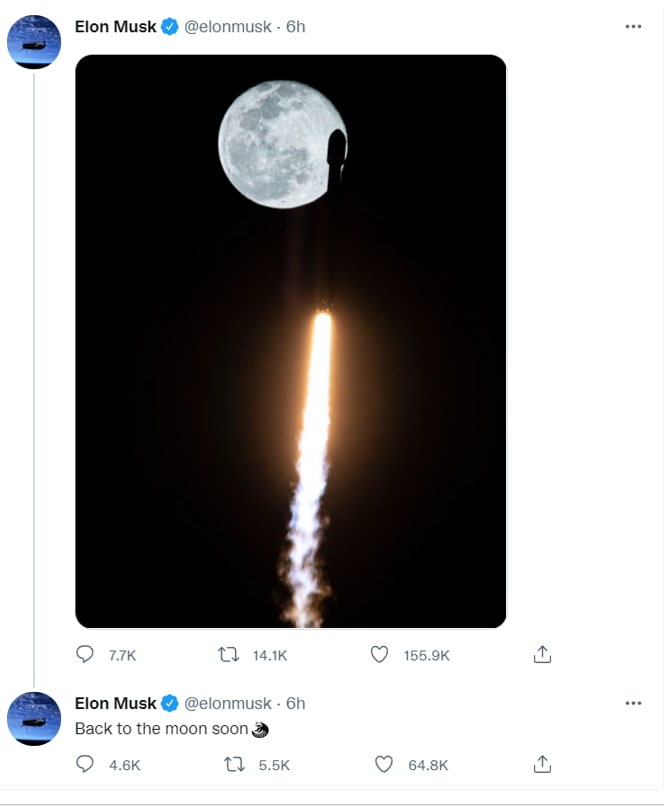The height and width of the screenshot is (806, 664).
Task: Reply to "Back to the moon soon" tweet
Action: (x=85, y=765)
